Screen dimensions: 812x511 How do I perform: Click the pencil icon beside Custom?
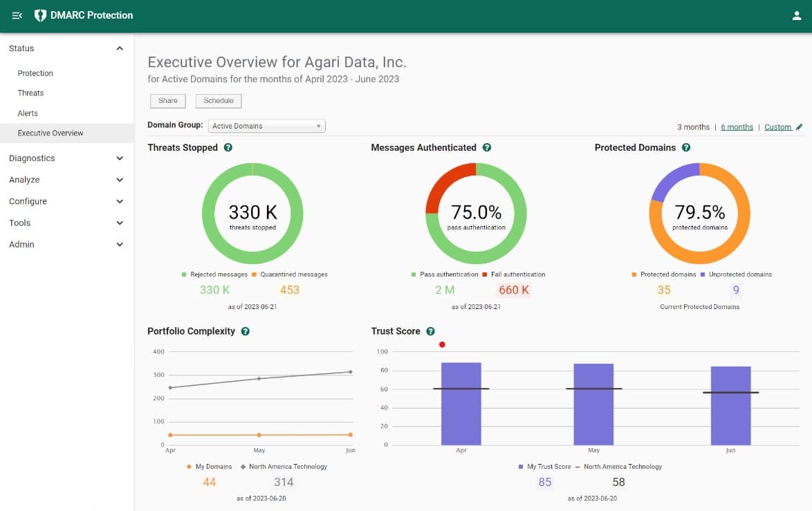tap(799, 127)
